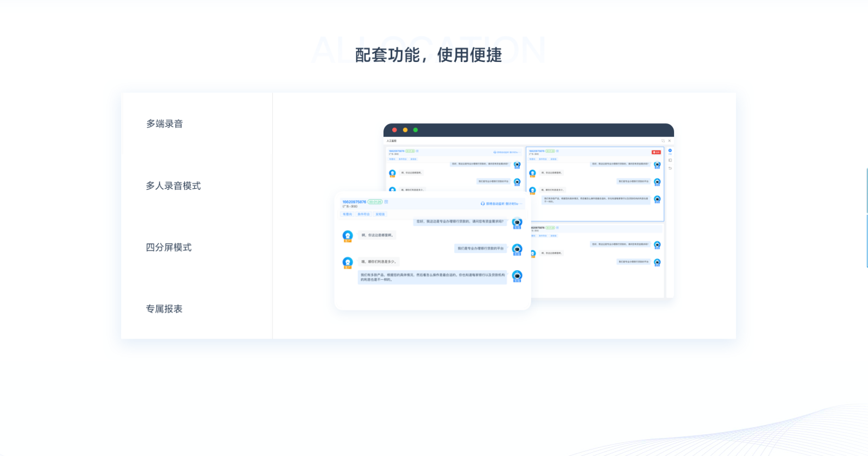Click the 条件符合 tag in the front card

[363, 214]
